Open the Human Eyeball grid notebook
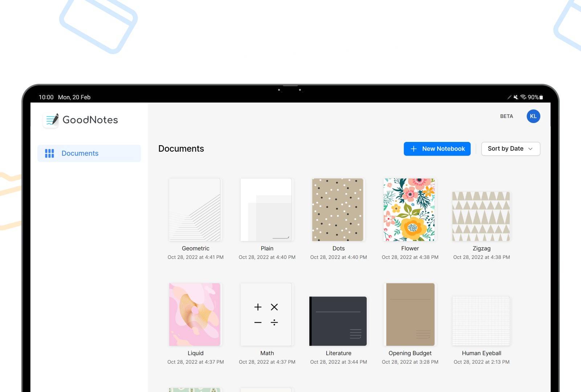Viewport: 581px width, 392px height. (x=481, y=321)
